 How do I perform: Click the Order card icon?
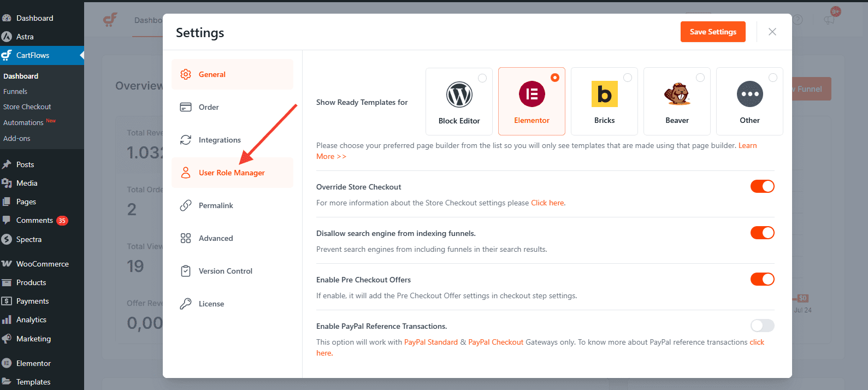[x=186, y=107]
